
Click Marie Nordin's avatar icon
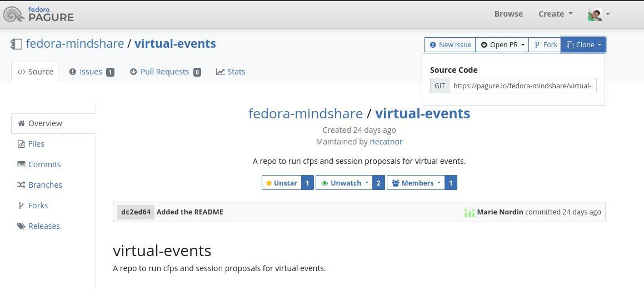(x=470, y=213)
